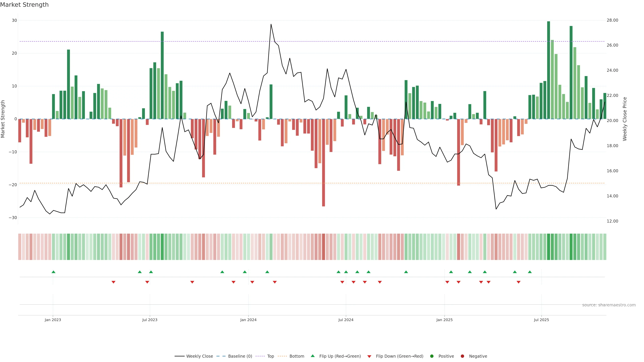Click the Weekly Close Price axis title
Image resolution: width=644 pixels, height=362 pixels.
coord(625,119)
